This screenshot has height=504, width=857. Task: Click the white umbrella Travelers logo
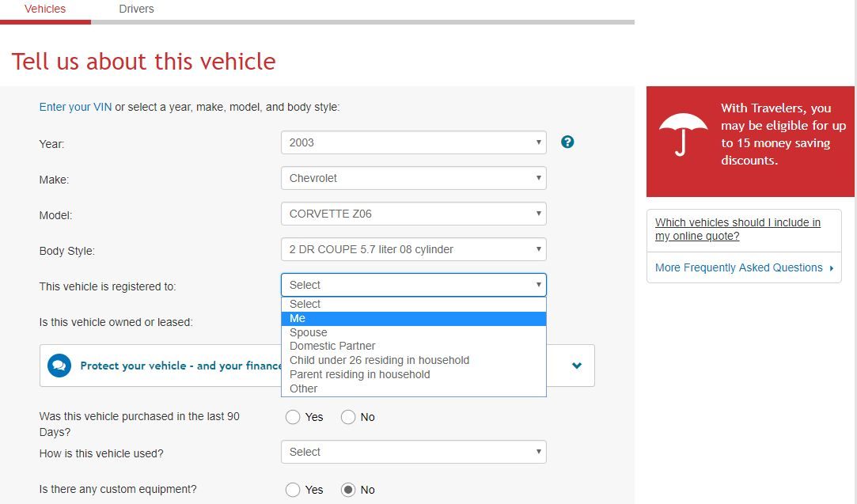point(683,135)
